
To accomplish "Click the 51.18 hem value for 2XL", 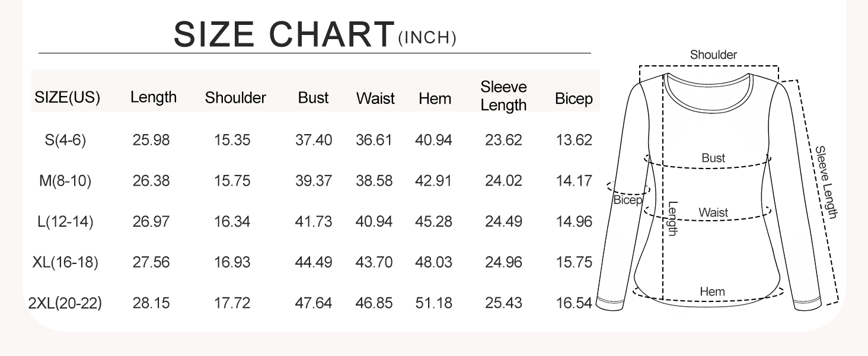I will coord(433,303).
